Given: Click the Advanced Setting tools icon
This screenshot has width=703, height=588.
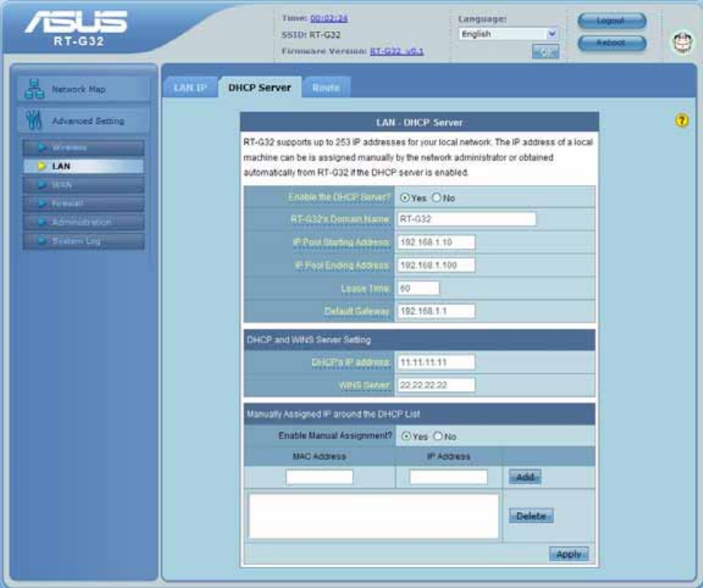Looking at the screenshot, I should tap(34, 121).
